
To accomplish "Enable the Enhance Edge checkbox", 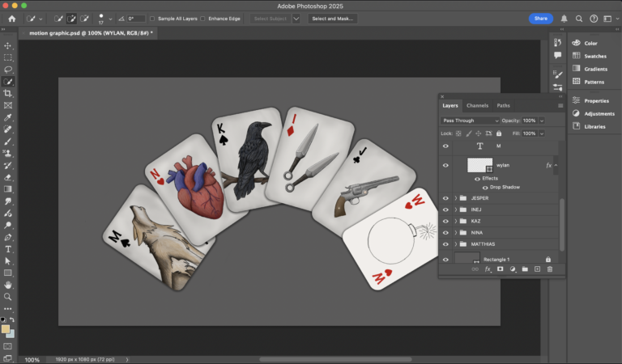I will (202, 19).
